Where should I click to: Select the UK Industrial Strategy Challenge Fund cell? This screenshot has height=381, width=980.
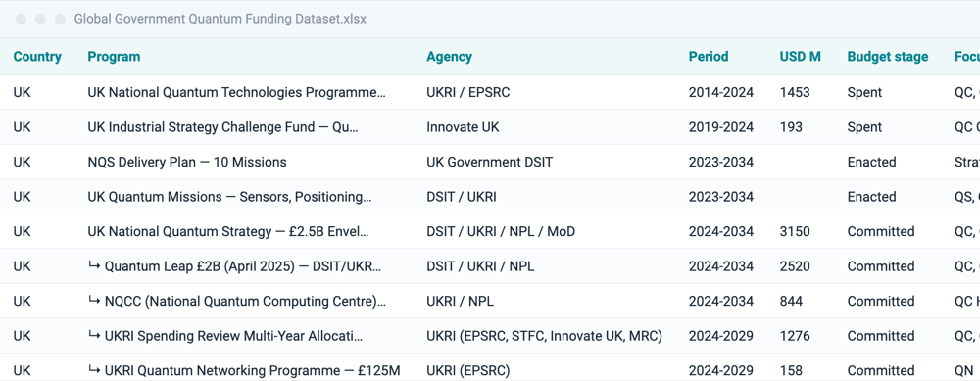tap(223, 127)
